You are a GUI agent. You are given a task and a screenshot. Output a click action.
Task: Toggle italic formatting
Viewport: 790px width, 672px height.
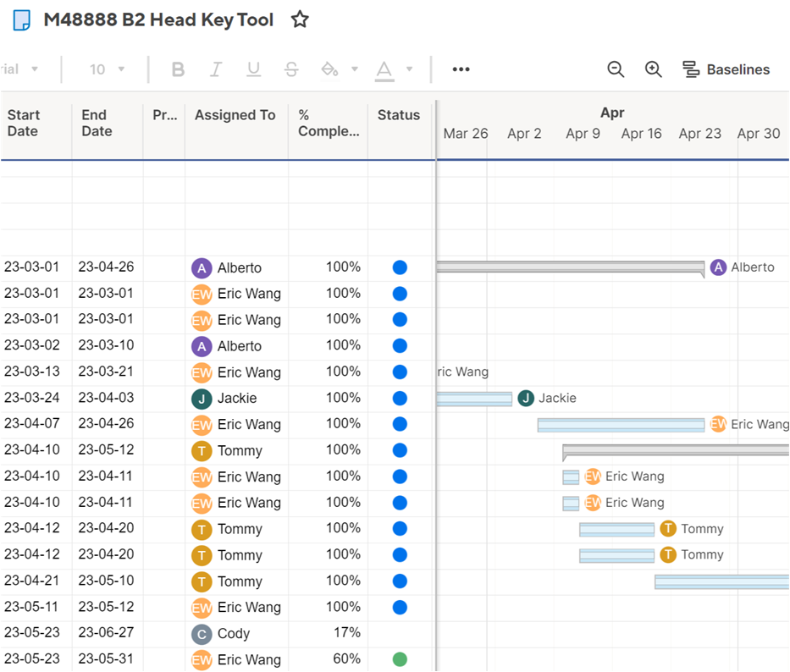[x=216, y=69]
